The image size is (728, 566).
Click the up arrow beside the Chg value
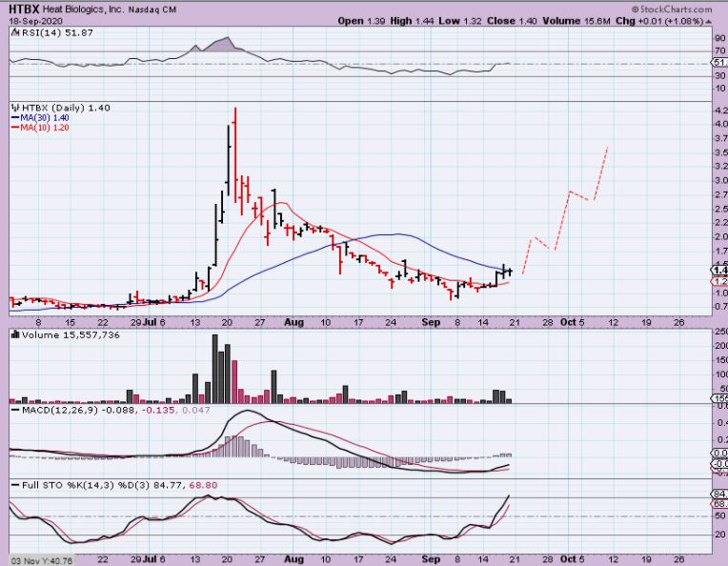click(x=709, y=21)
